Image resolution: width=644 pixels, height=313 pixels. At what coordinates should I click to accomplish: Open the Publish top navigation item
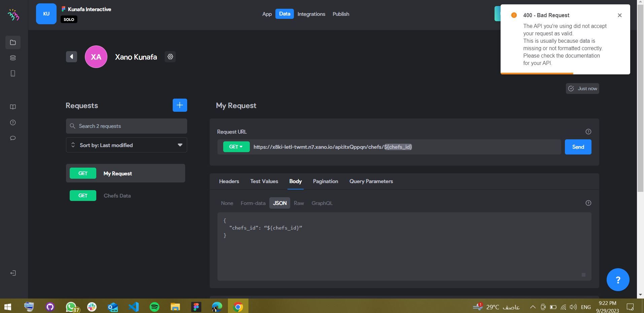click(341, 14)
